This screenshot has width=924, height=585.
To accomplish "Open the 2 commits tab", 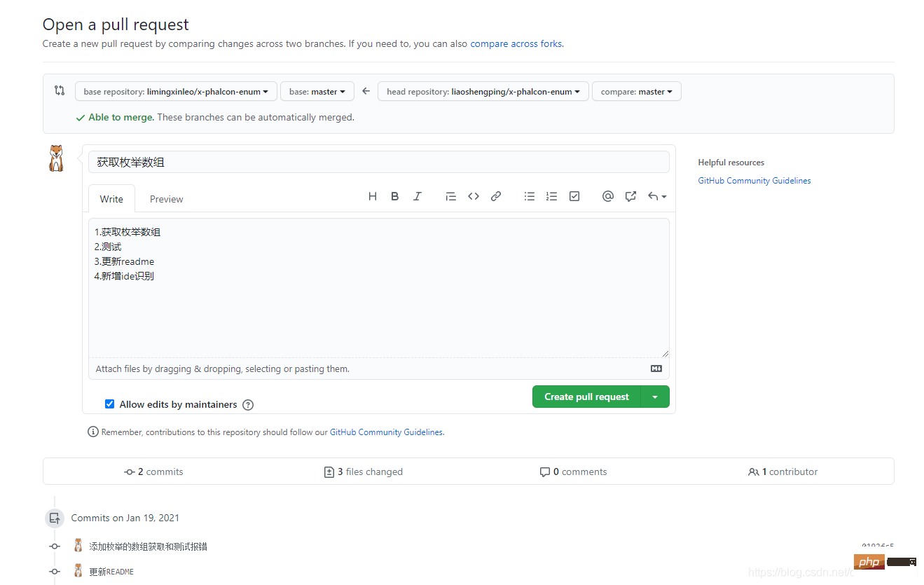I will [x=153, y=472].
